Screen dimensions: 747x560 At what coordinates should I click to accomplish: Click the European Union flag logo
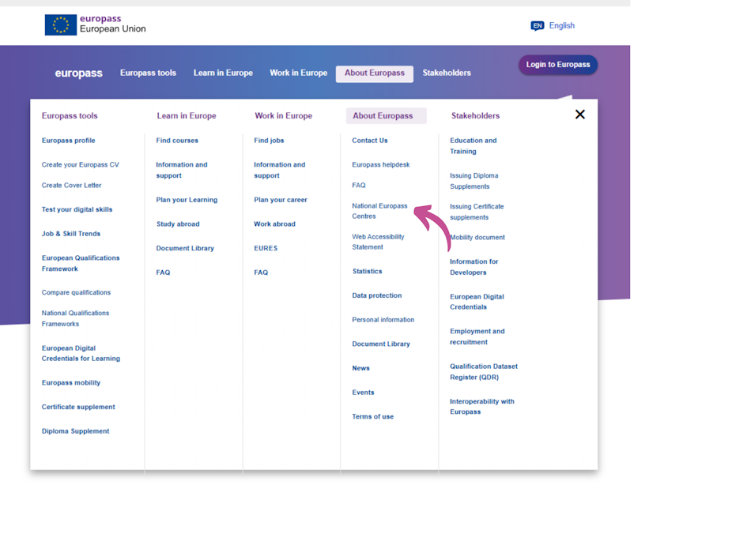tap(61, 24)
